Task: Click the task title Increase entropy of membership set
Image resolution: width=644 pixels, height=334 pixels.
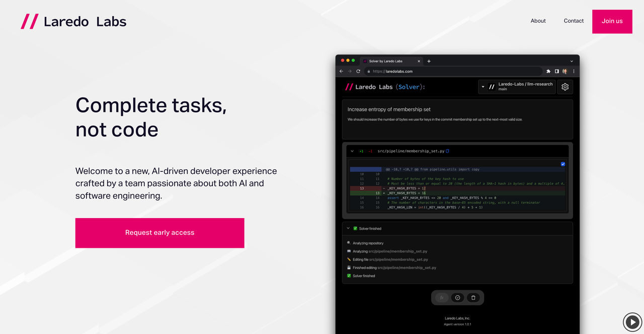Action: point(389,109)
